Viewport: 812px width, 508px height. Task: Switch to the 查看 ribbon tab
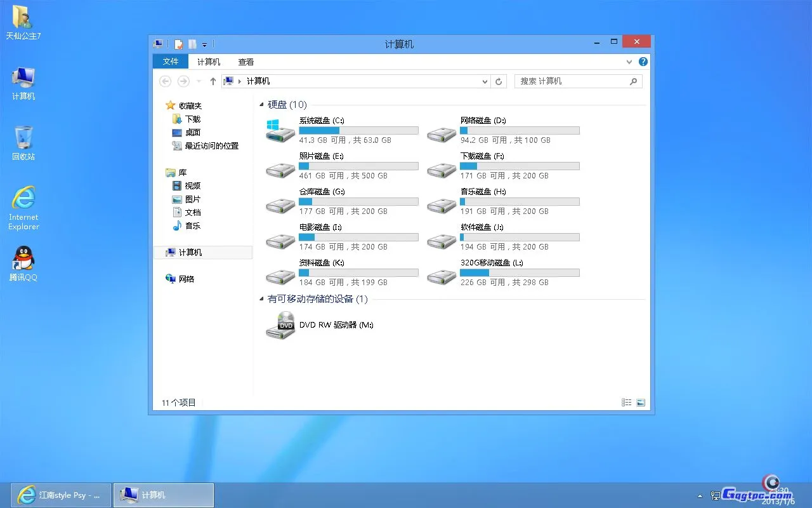tap(246, 62)
